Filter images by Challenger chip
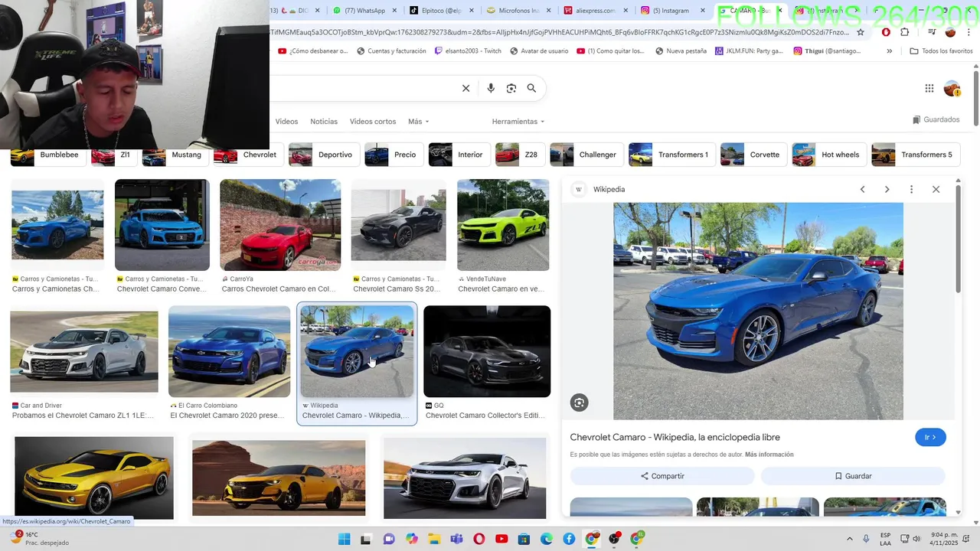 click(x=586, y=155)
